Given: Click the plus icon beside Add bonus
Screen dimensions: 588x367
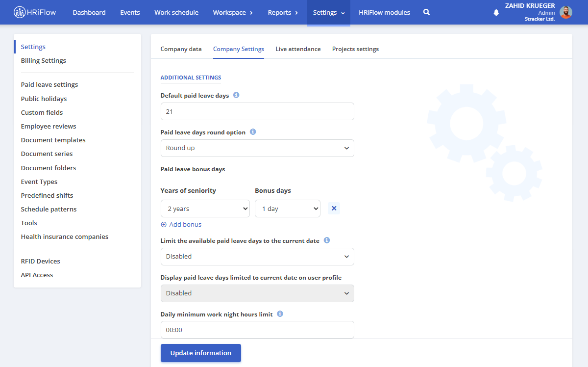Looking at the screenshot, I should point(164,224).
